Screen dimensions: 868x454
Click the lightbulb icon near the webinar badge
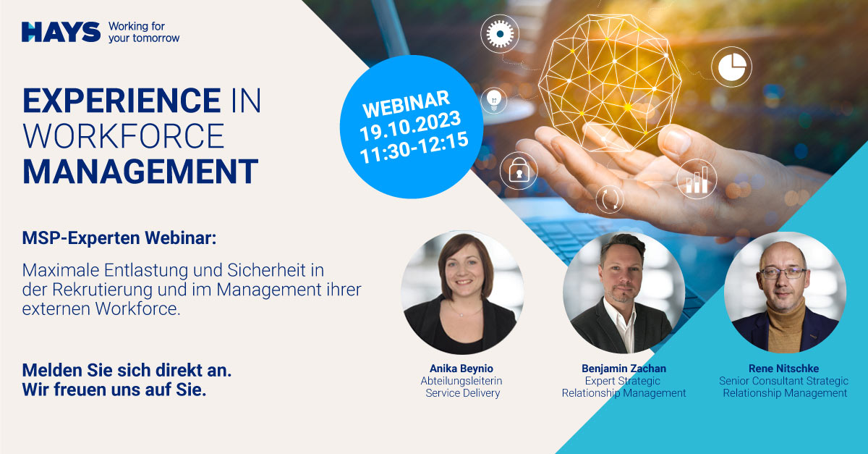[x=494, y=101]
